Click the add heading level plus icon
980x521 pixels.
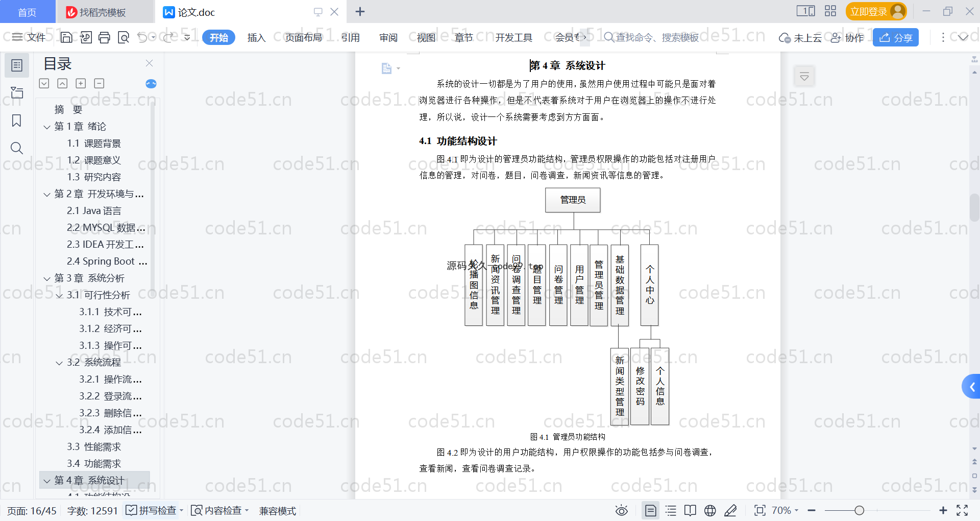81,83
